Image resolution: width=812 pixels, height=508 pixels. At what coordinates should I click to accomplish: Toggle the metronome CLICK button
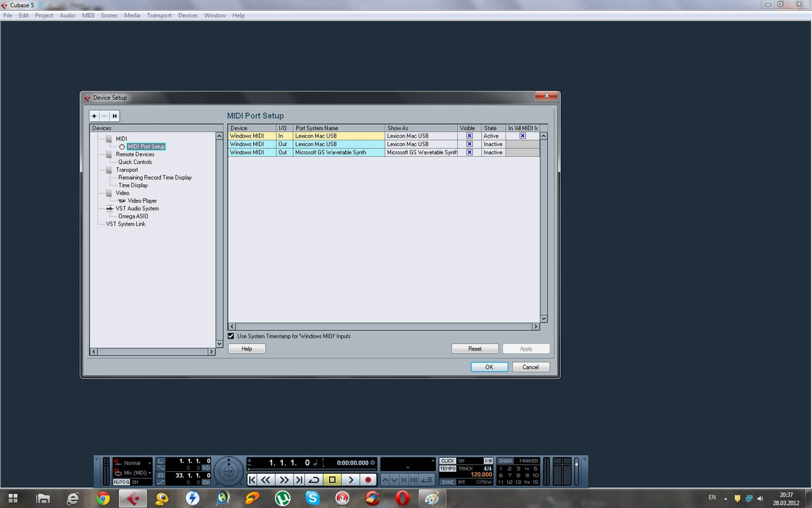(x=448, y=460)
